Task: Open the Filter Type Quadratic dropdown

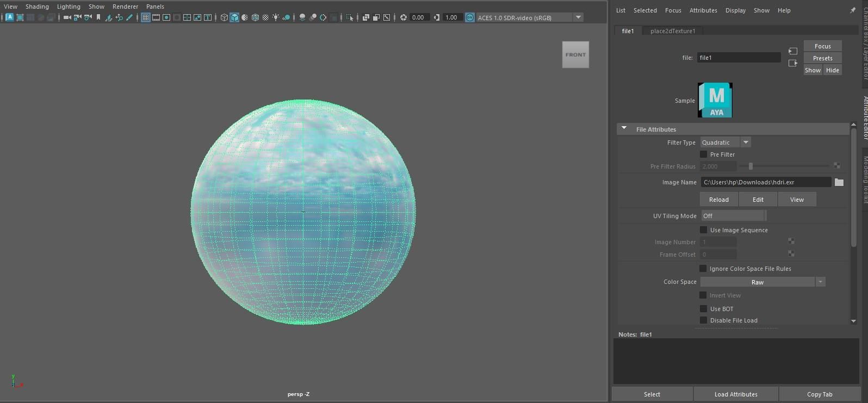Action: tap(725, 142)
